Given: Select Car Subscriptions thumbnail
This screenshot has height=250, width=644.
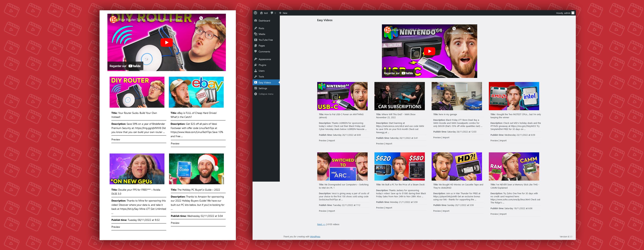Looking at the screenshot, I should [x=400, y=96].
